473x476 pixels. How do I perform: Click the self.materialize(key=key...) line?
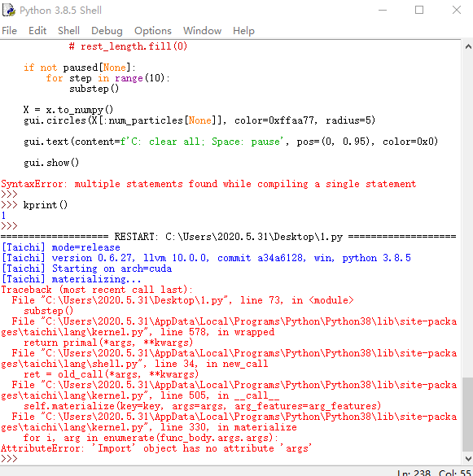pyautogui.click(x=203, y=406)
